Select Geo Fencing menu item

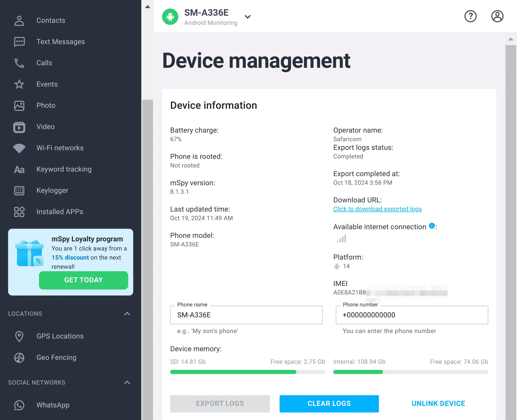tap(56, 358)
